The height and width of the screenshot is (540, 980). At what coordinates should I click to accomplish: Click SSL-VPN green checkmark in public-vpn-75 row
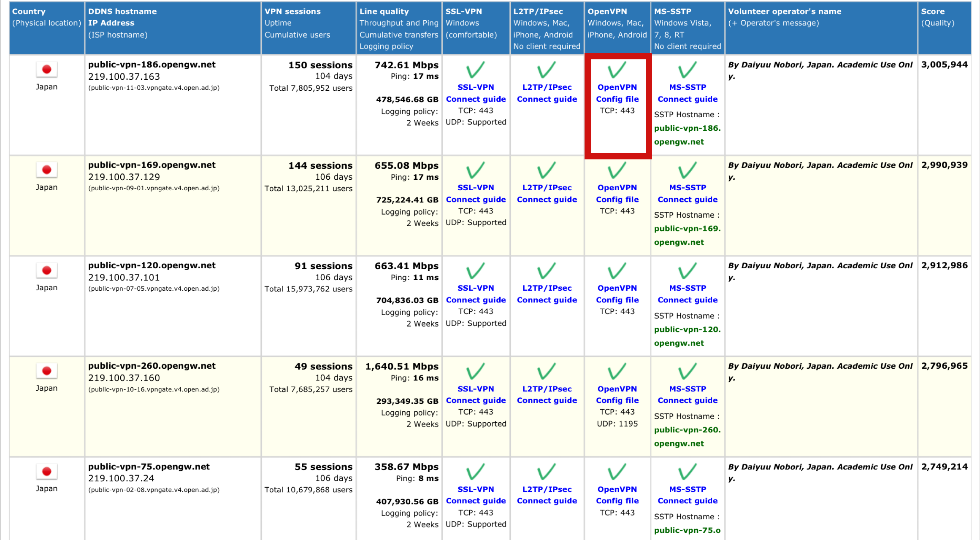click(x=476, y=472)
